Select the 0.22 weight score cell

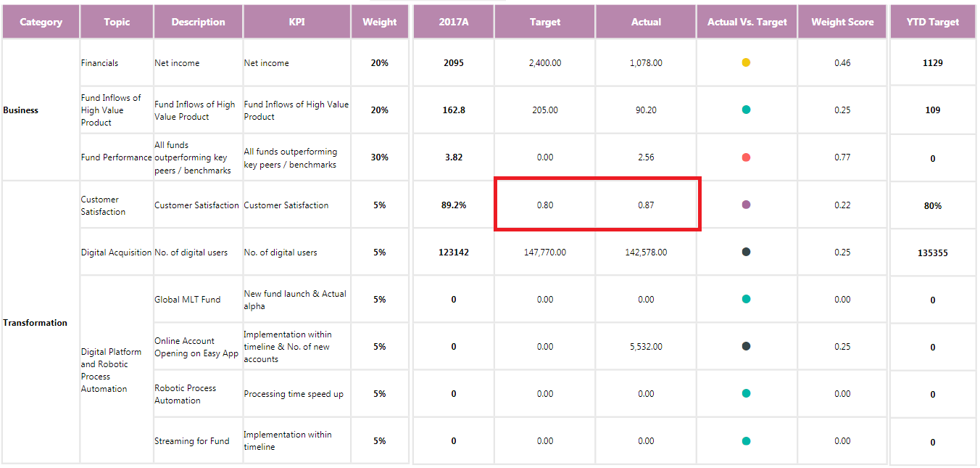[842, 205]
